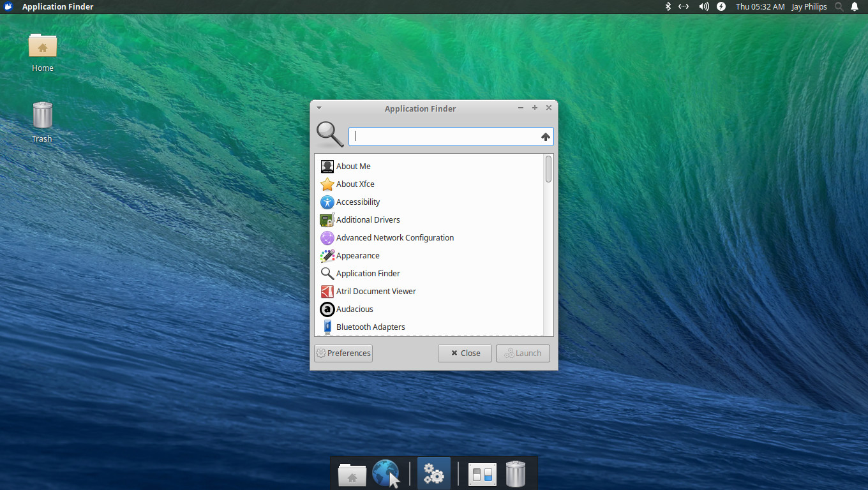Click the Advanced Network Configuration icon
The height and width of the screenshot is (490, 868).
tap(327, 238)
